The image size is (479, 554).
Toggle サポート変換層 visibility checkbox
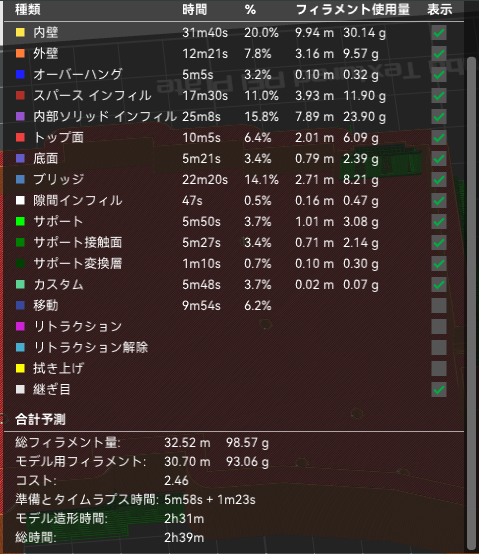[439, 264]
